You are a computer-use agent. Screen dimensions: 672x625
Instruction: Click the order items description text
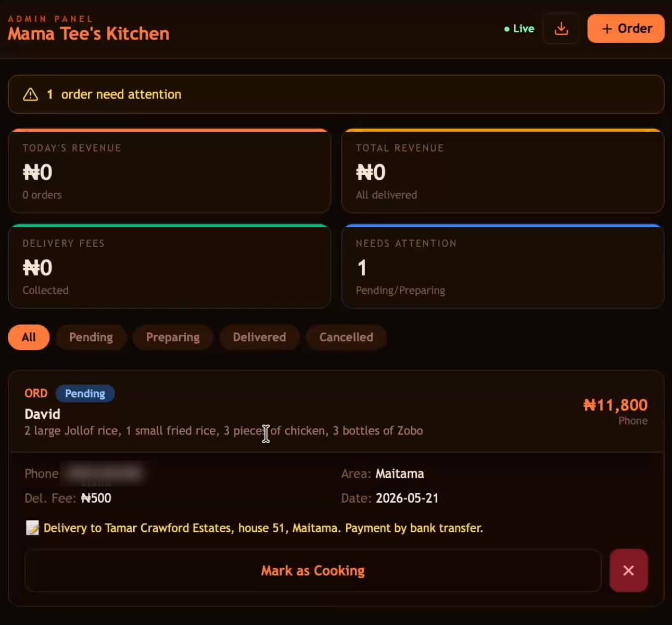[224, 431]
